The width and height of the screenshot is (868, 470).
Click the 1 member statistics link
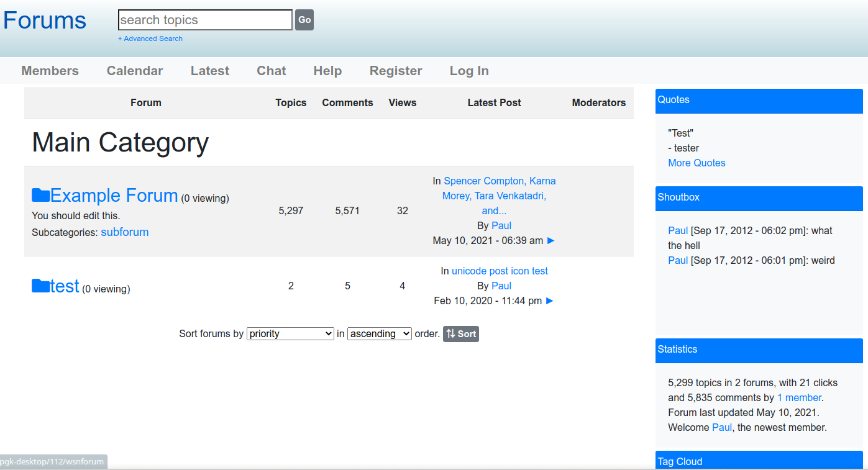(x=799, y=398)
